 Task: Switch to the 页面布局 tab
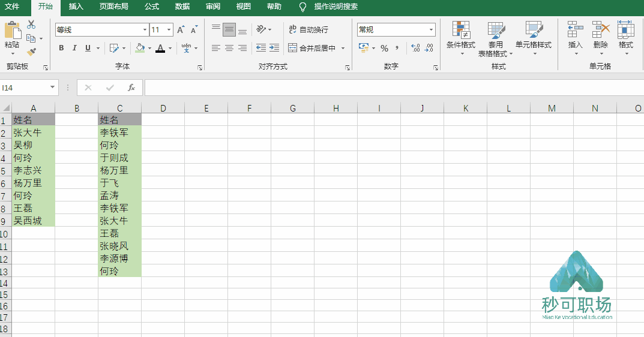(x=114, y=7)
